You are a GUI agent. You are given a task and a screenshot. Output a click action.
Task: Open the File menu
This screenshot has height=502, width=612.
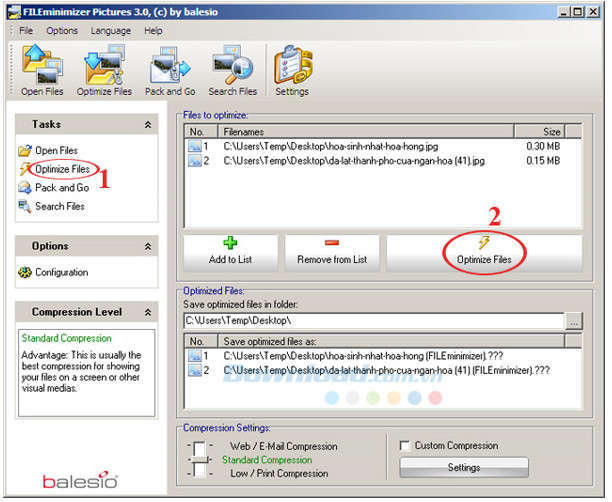26,30
